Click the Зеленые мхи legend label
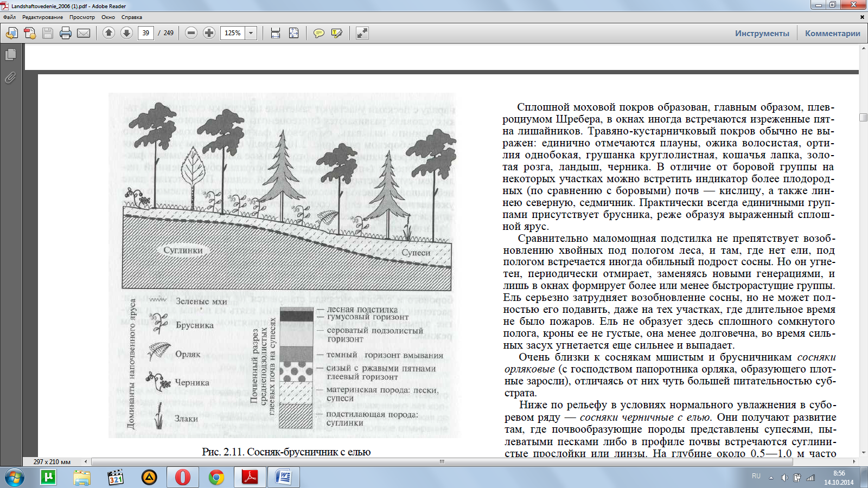The height and width of the screenshot is (488, 868). point(201,301)
